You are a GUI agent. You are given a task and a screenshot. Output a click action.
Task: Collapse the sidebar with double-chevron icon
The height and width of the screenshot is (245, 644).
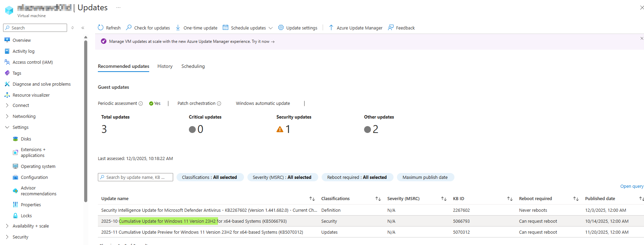[83, 28]
